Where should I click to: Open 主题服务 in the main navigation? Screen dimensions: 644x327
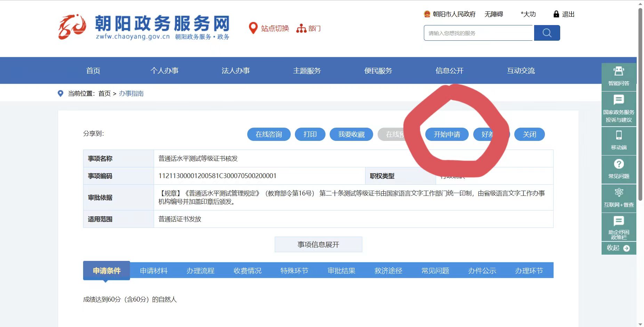pyautogui.click(x=307, y=71)
